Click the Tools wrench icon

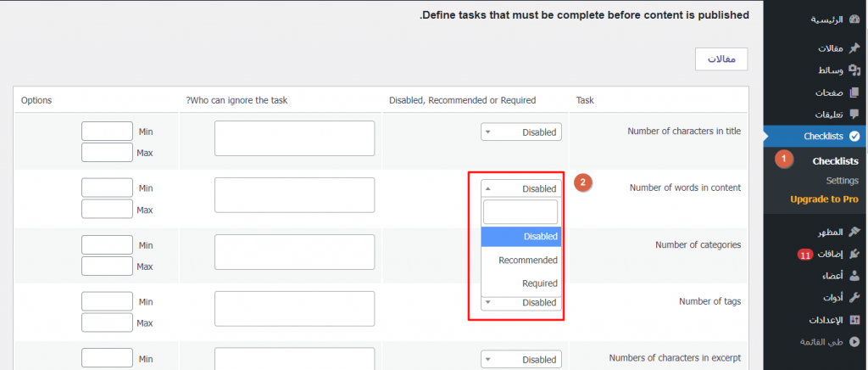(854, 298)
